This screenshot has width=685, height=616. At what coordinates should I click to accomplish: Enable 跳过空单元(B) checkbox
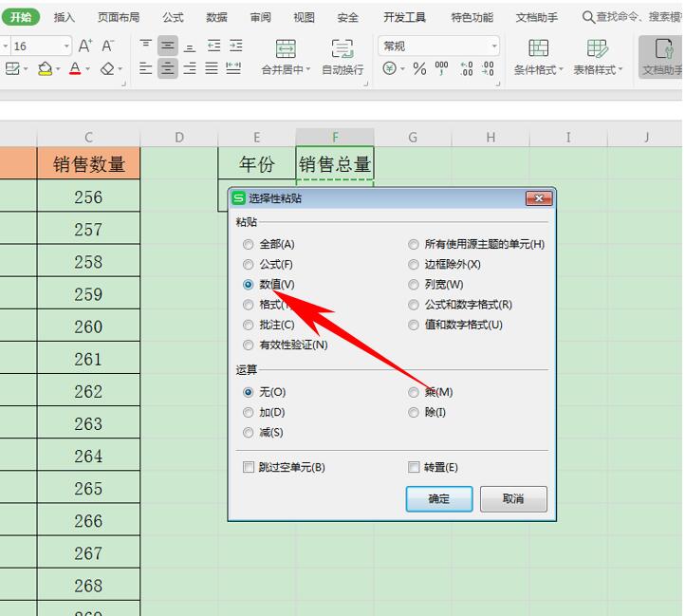tap(249, 467)
